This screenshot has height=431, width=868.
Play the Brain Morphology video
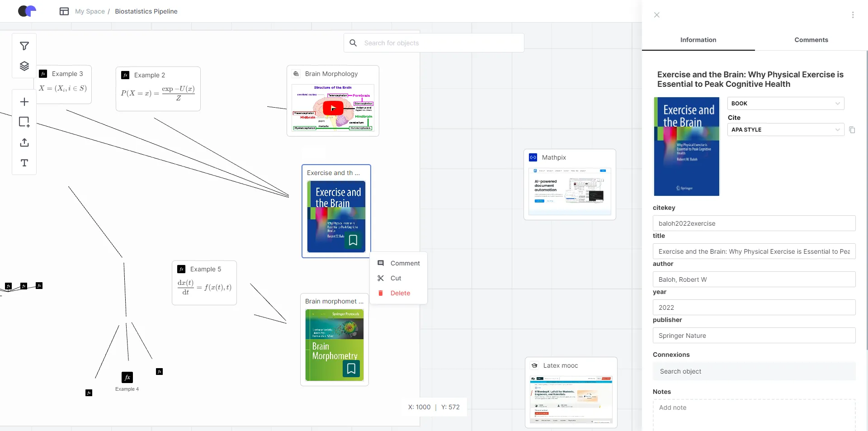pyautogui.click(x=333, y=108)
